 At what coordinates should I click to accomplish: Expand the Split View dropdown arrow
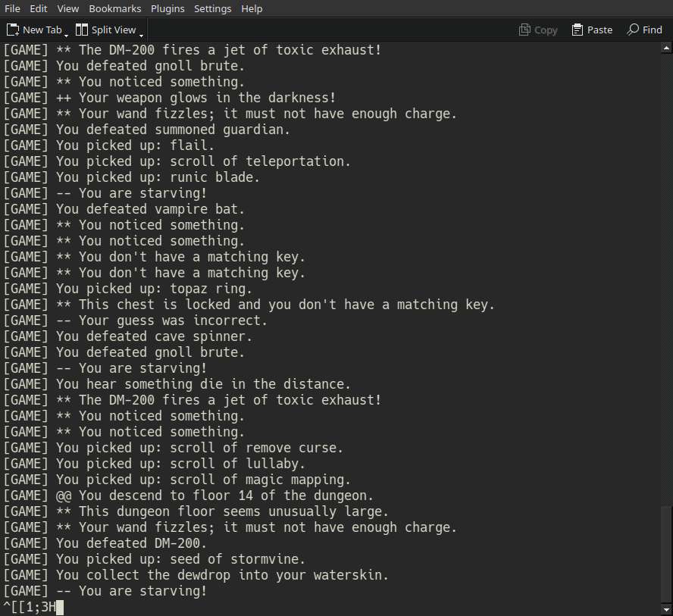tap(141, 35)
